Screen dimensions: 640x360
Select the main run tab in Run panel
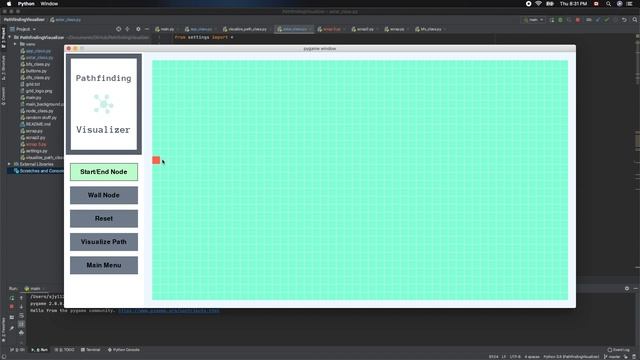point(33,289)
